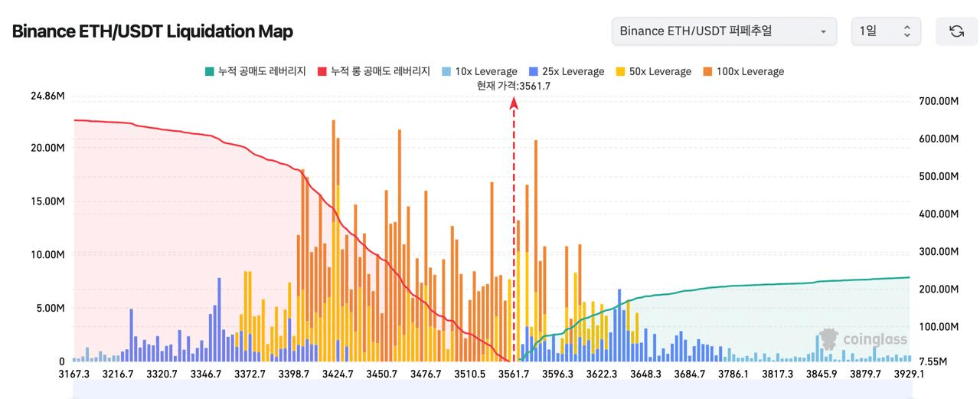
Task: Click the 현재 가격:3561.7 label
Action: 514,86
